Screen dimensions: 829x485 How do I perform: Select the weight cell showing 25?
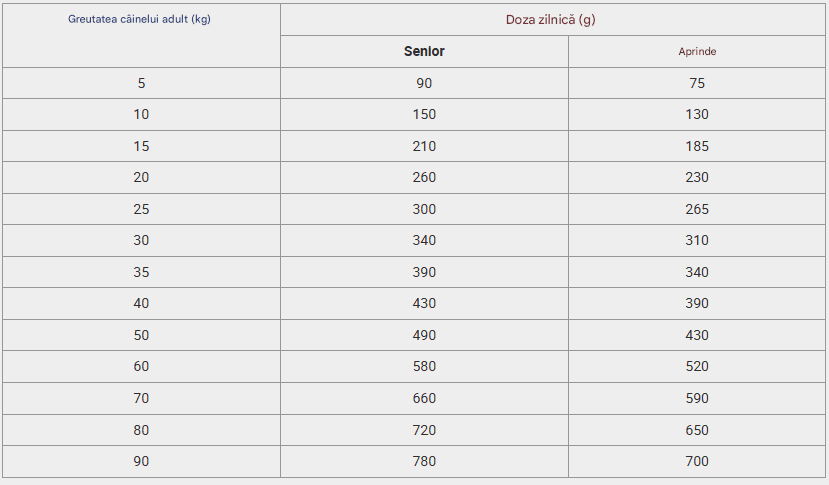coord(141,209)
